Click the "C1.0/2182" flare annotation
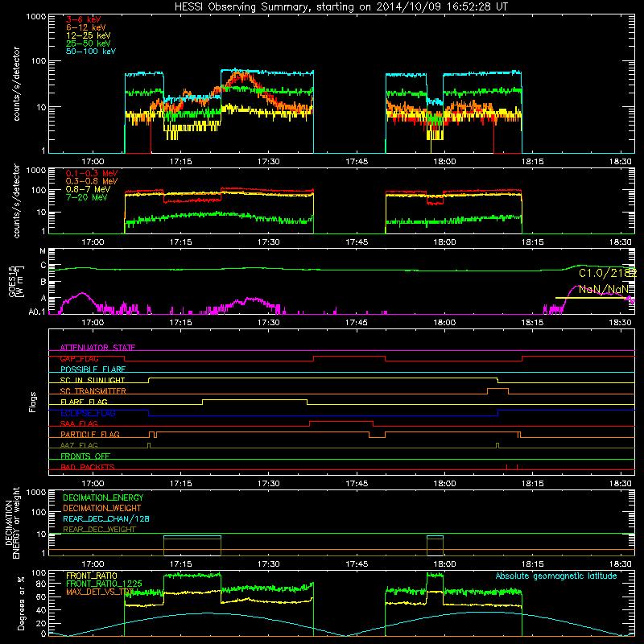The width and height of the screenshot is (644, 644). [608, 273]
